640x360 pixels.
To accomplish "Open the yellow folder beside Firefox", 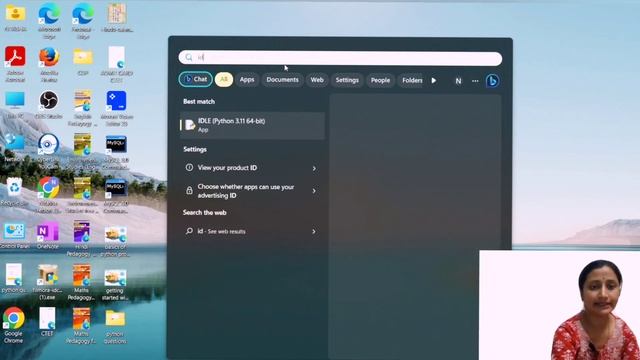I will point(83,61).
